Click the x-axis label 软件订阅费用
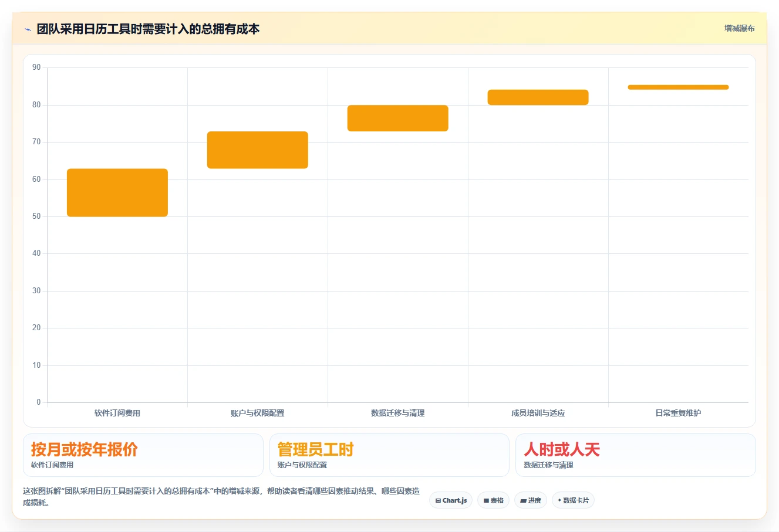 (117, 413)
